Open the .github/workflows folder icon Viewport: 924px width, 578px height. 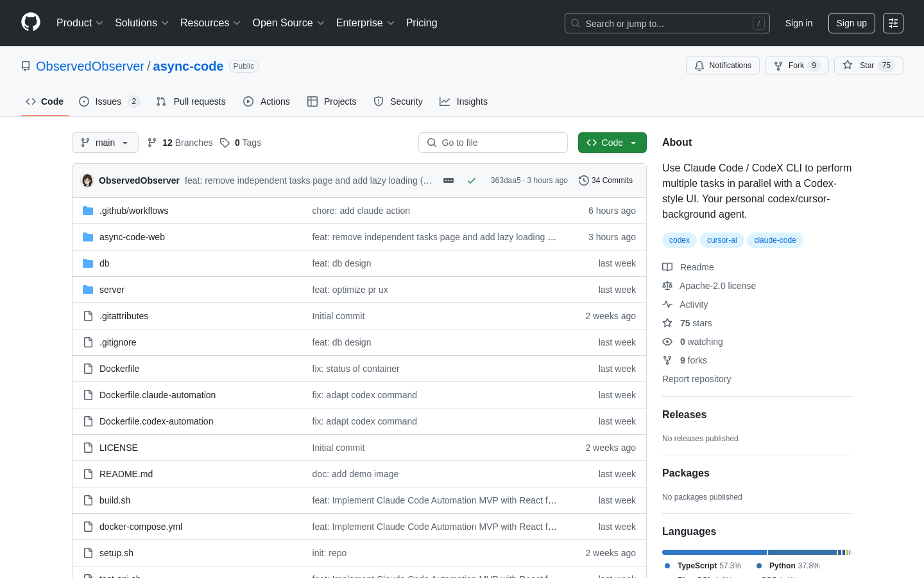click(88, 211)
